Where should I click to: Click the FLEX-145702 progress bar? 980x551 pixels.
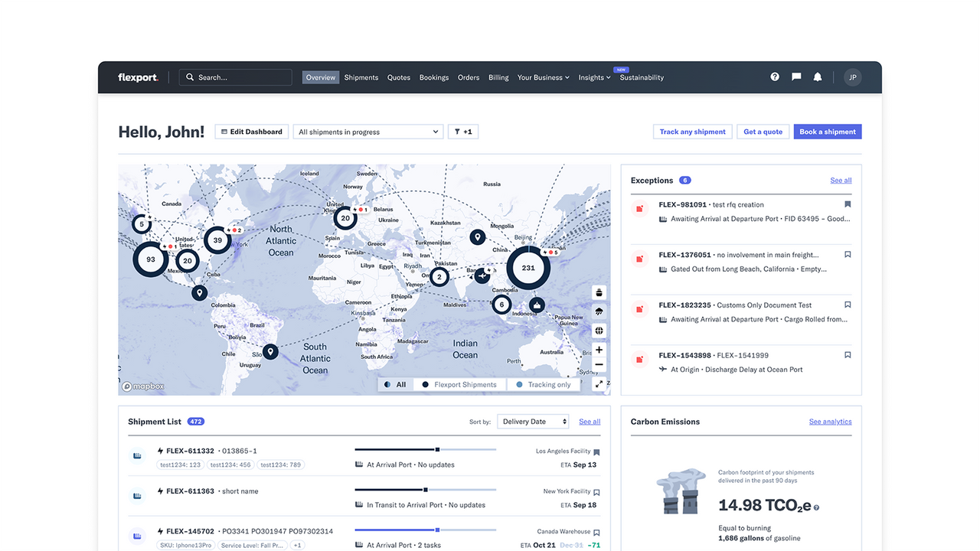(x=426, y=530)
